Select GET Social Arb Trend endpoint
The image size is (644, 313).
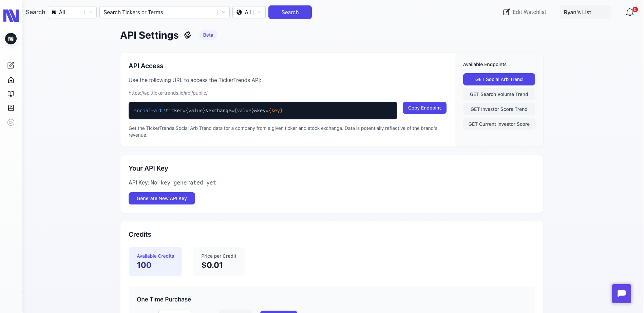pos(499,79)
